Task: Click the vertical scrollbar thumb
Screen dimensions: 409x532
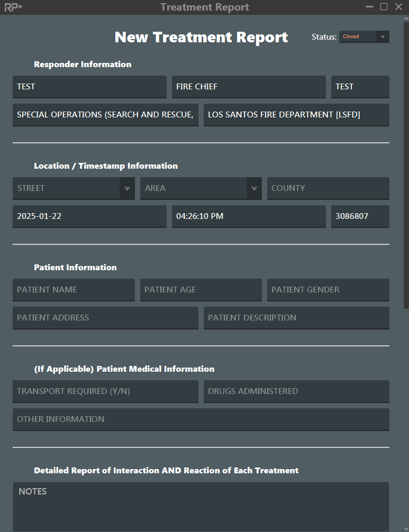Action: click(x=406, y=164)
